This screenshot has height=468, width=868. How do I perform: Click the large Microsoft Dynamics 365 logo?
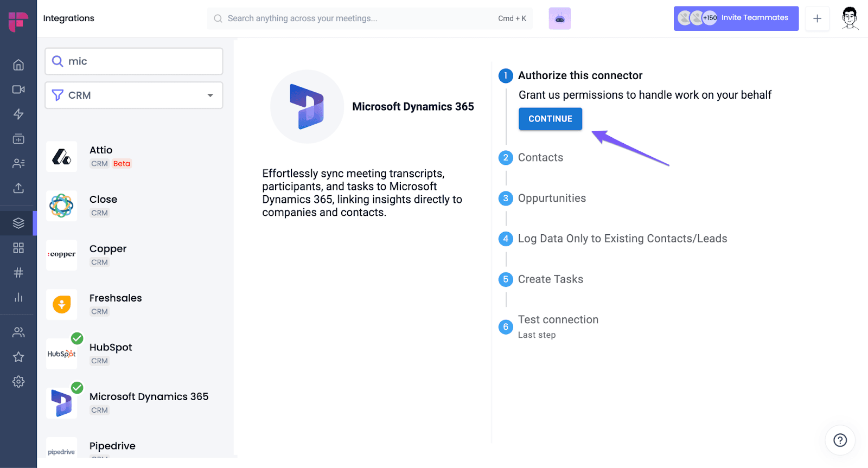point(307,107)
